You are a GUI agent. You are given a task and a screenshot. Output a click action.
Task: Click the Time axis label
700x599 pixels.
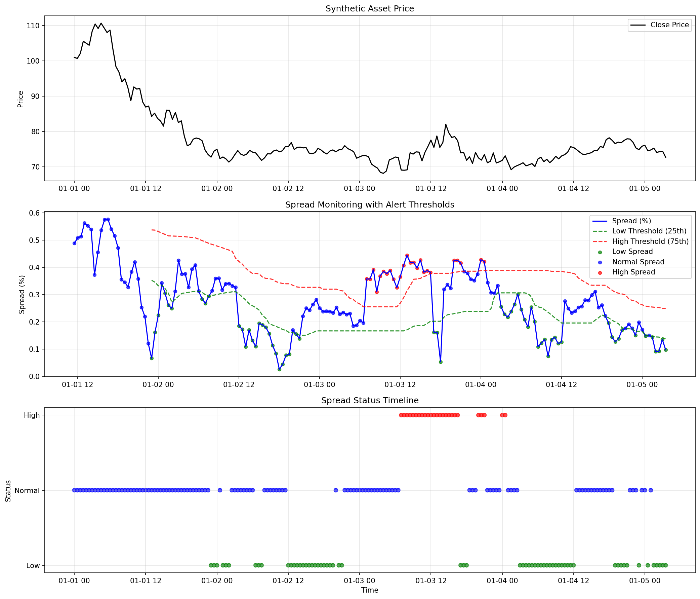(370, 590)
